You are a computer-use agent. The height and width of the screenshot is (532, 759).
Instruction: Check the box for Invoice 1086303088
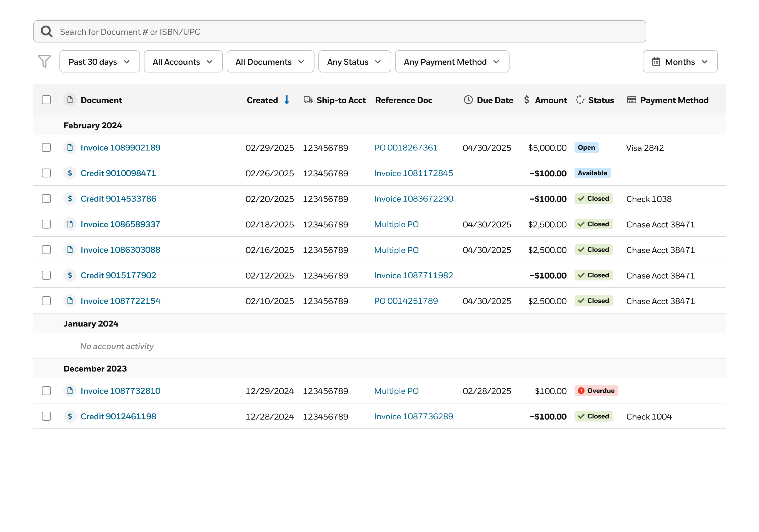pos(46,249)
